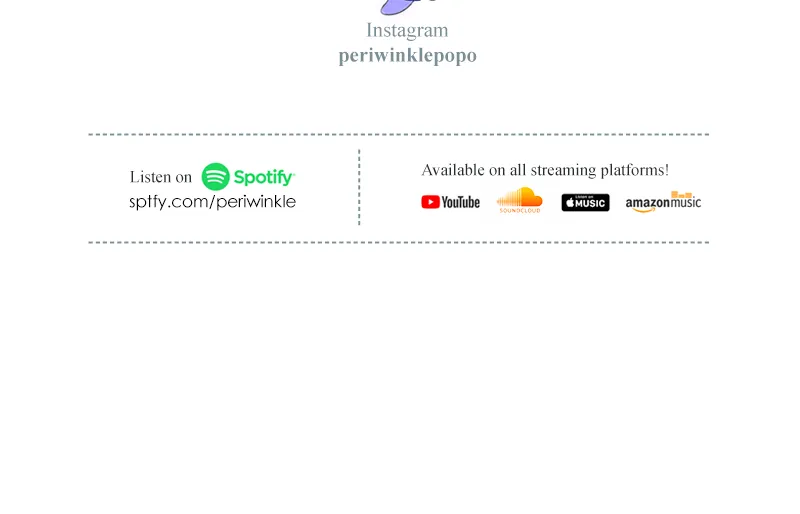This screenshot has height=514, width=800.
Task: Click the "amazon" word in Amazon Music logo
Action: click(647, 203)
